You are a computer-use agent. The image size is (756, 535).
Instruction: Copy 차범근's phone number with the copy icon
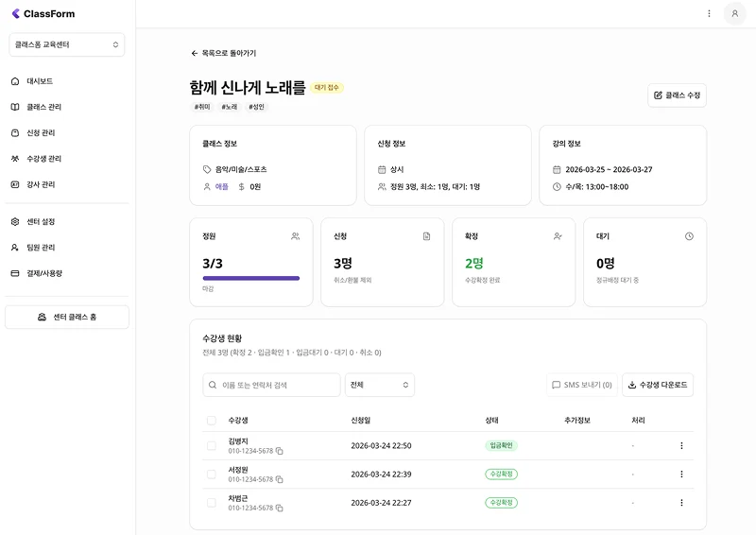point(279,508)
